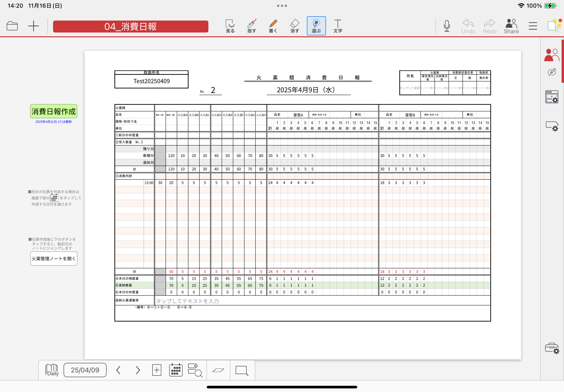Screen dimensions: 564x392
Task: Open the calendar date picker icon
Action: (176, 370)
